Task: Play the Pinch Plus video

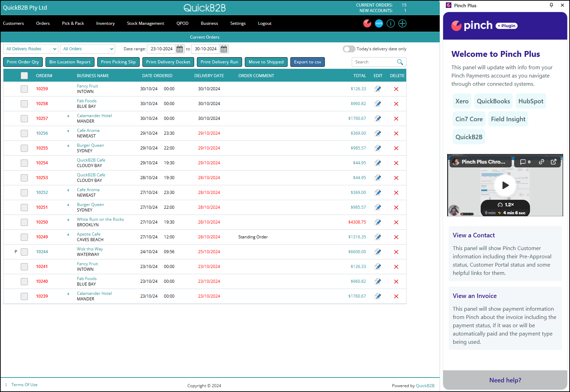Action: (505, 185)
